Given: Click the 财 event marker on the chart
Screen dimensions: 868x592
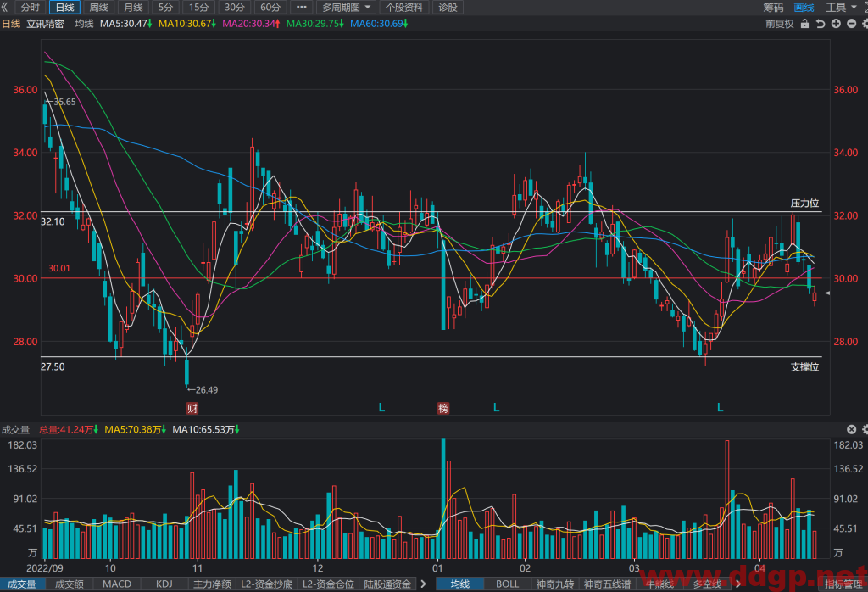Looking at the screenshot, I should pyautogui.click(x=192, y=409).
